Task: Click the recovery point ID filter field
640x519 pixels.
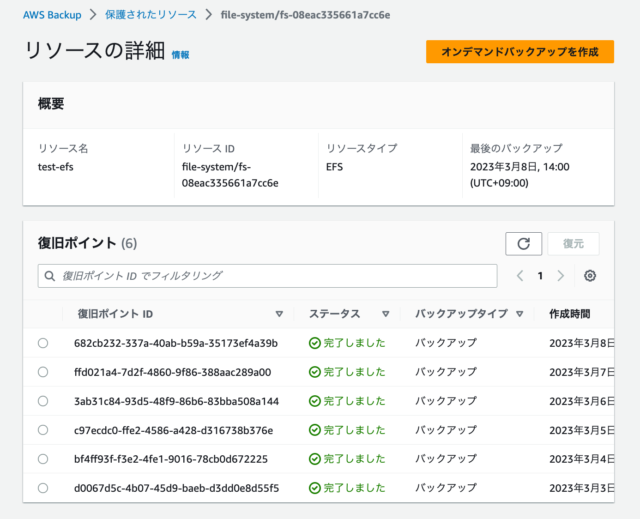Action: 267,276
